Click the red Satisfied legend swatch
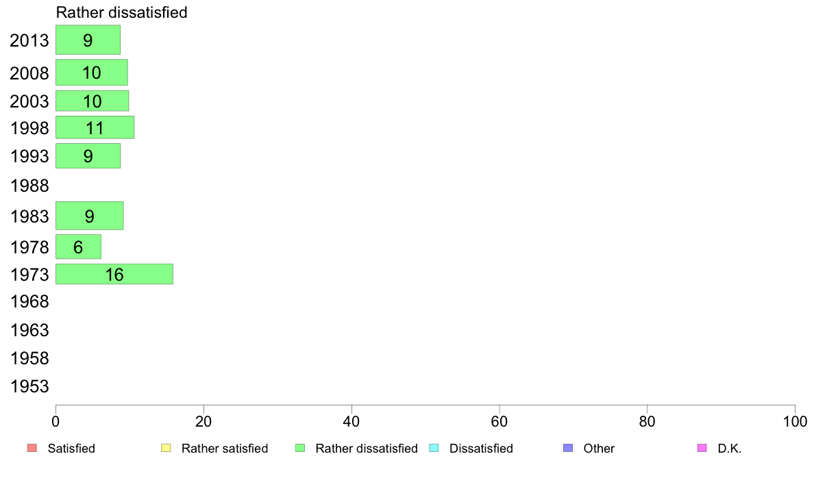 pos(32,449)
